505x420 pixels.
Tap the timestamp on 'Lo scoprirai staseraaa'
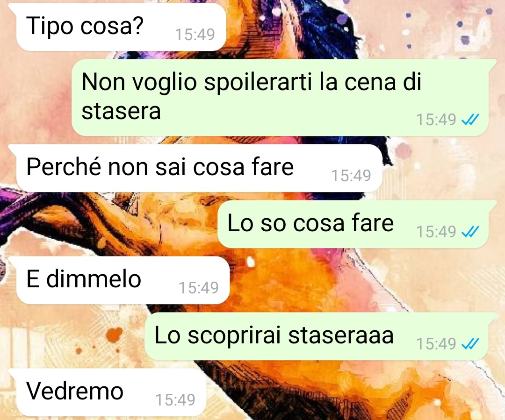[x=436, y=344]
